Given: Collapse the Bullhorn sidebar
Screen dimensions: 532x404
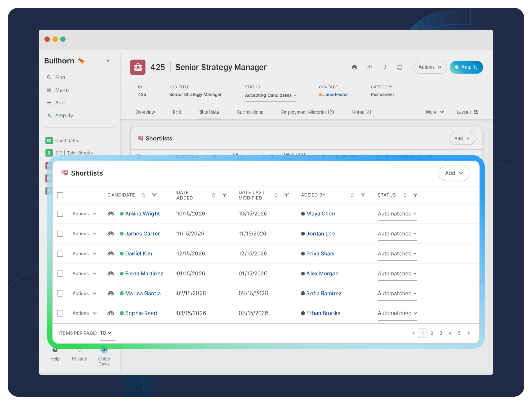Looking at the screenshot, I should [x=109, y=61].
